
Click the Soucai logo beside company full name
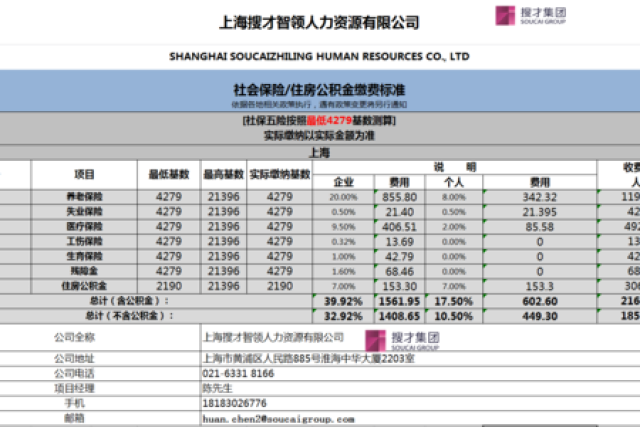(x=402, y=340)
